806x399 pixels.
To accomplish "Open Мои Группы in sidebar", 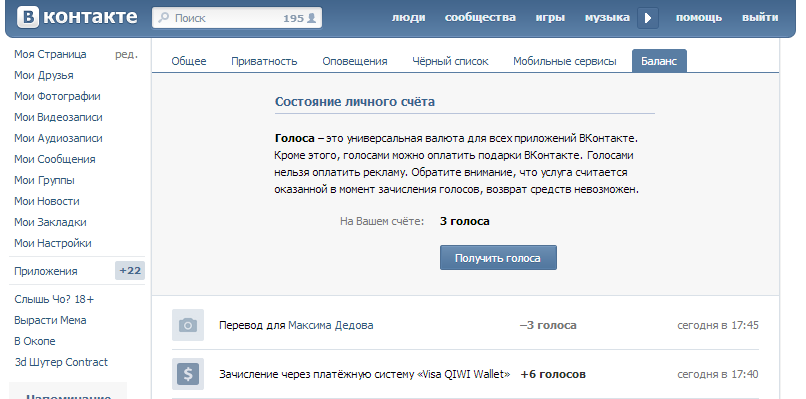I will [44, 180].
